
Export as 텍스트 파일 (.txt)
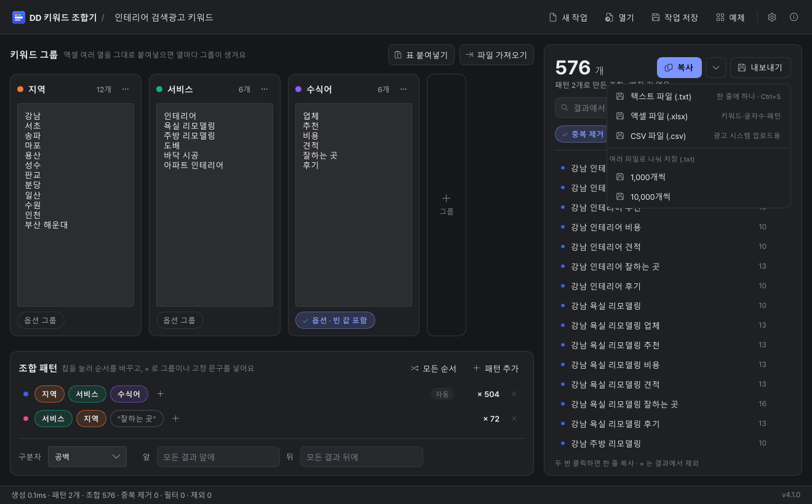click(x=699, y=96)
